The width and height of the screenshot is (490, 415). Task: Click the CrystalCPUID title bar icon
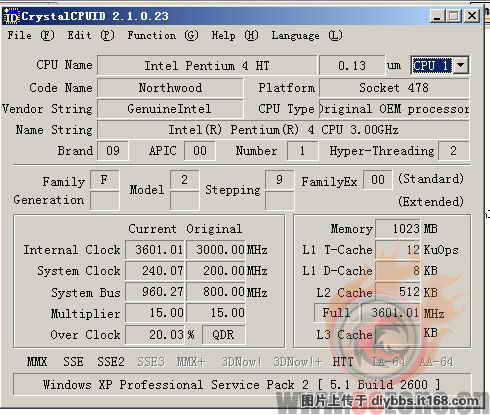point(11,16)
